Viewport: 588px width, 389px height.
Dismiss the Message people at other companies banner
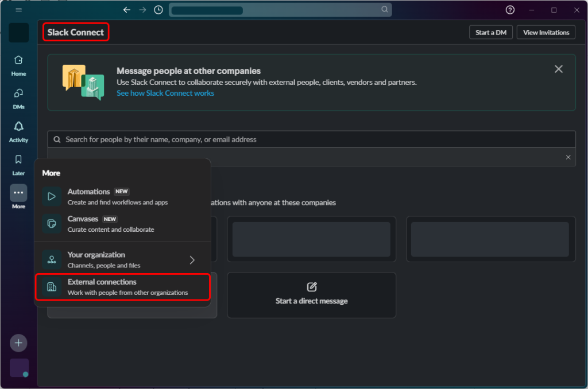[558, 69]
